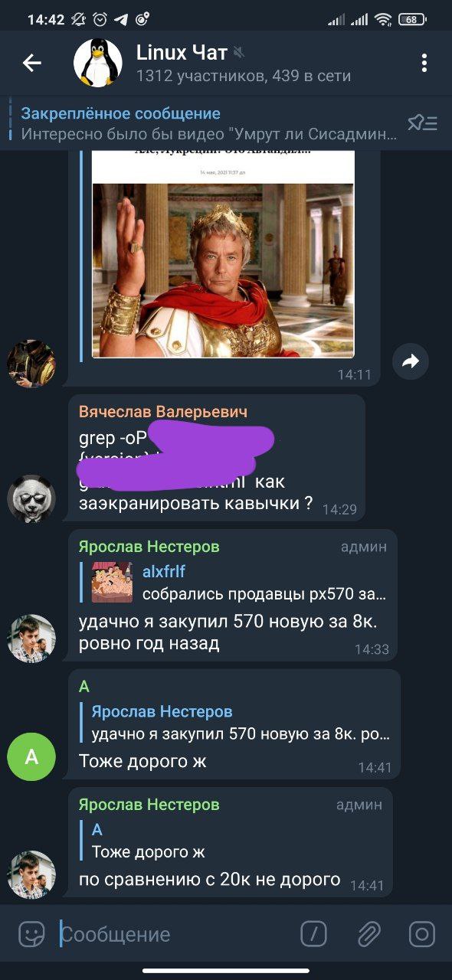Image resolution: width=452 pixels, height=980 pixels.
Task: Open the camera video message button
Action: coord(422,933)
